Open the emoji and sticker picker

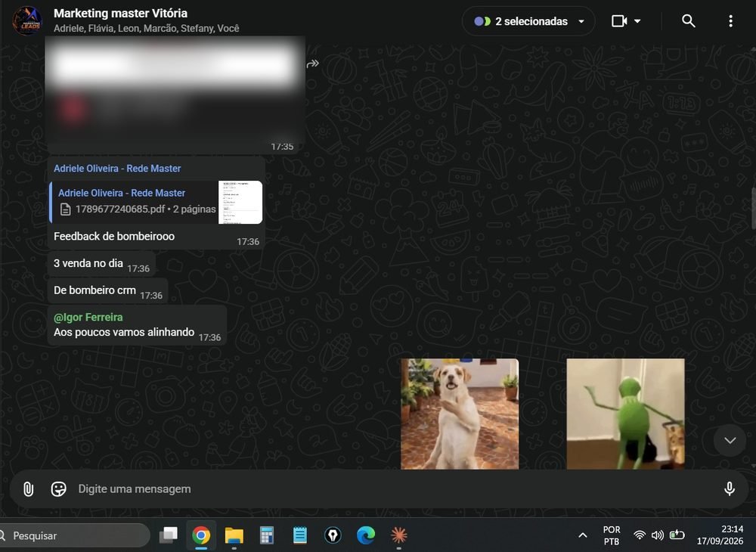(x=58, y=488)
